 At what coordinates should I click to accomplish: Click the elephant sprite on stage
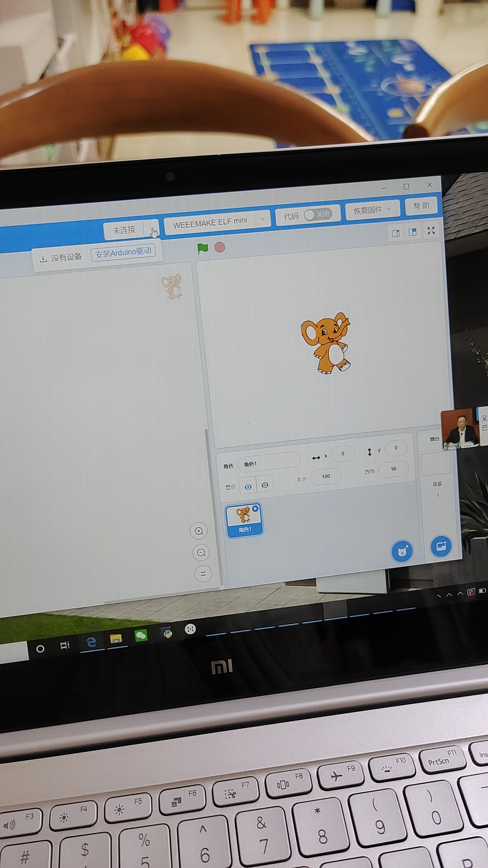tap(327, 343)
